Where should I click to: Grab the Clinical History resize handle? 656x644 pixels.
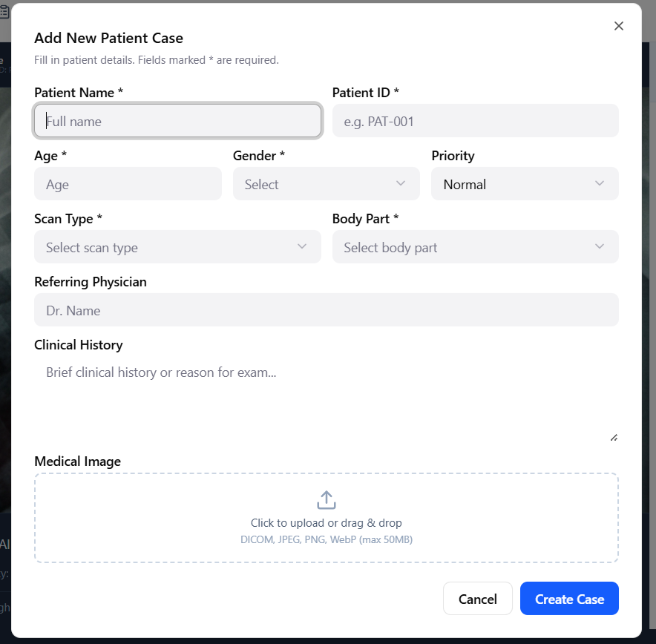pyautogui.click(x=614, y=438)
